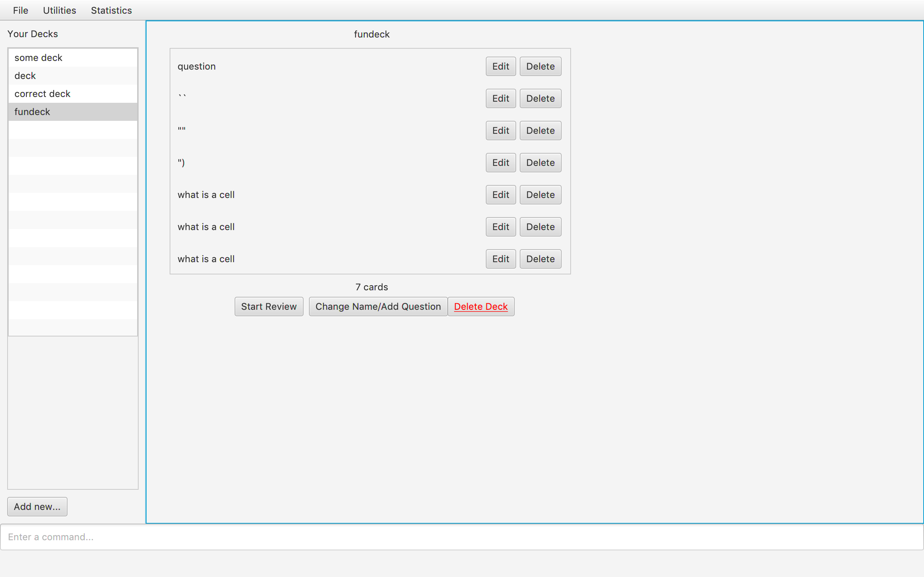Open the File menu
The width and height of the screenshot is (924, 577).
[x=21, y=10]
